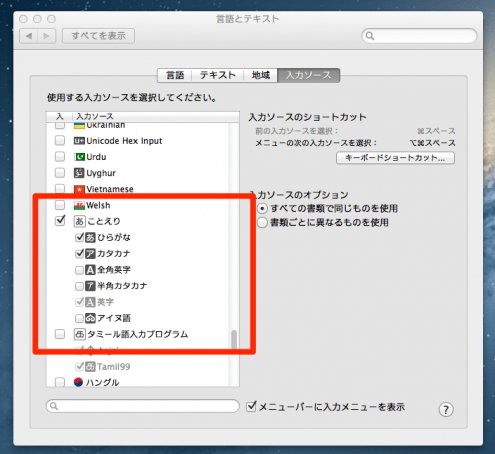Open help with the question mark button

[x=446, y=409]
